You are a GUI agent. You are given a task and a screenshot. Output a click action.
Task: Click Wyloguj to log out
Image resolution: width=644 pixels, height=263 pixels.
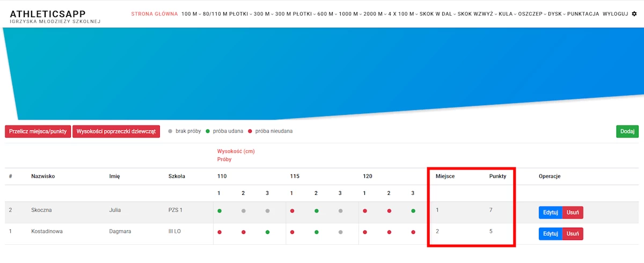pyautogui.click(x=615, y=14)
